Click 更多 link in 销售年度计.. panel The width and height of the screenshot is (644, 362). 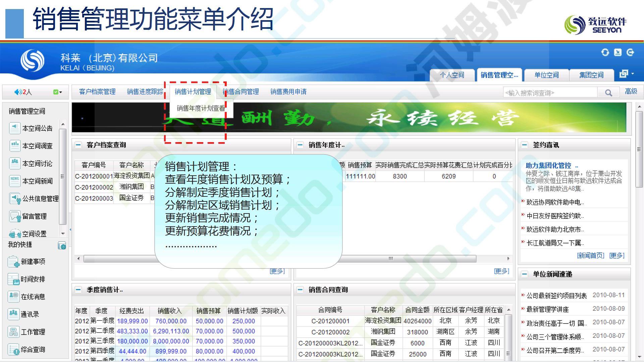point(501,271)
